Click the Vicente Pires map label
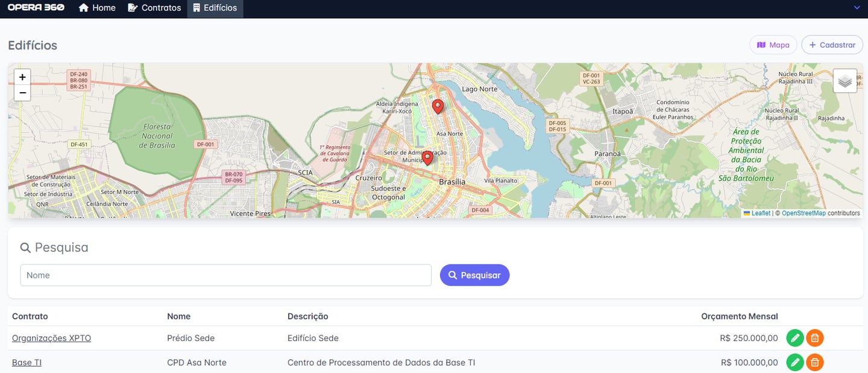The height and width of the screenshot is (373, 868). [250, 213]
